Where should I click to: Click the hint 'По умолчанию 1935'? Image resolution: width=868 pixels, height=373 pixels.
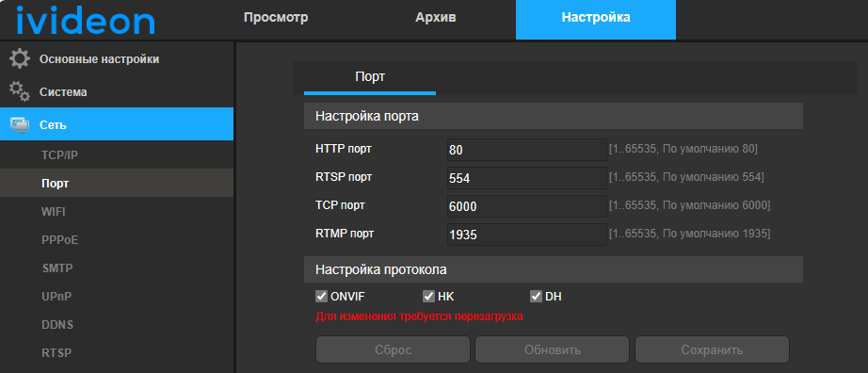coord(716,234)
